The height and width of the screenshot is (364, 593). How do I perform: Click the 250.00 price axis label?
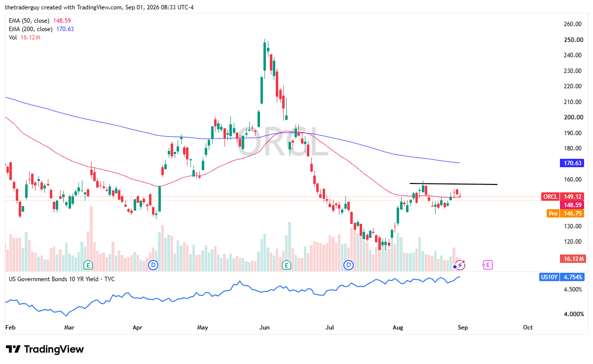click(573, 40)
